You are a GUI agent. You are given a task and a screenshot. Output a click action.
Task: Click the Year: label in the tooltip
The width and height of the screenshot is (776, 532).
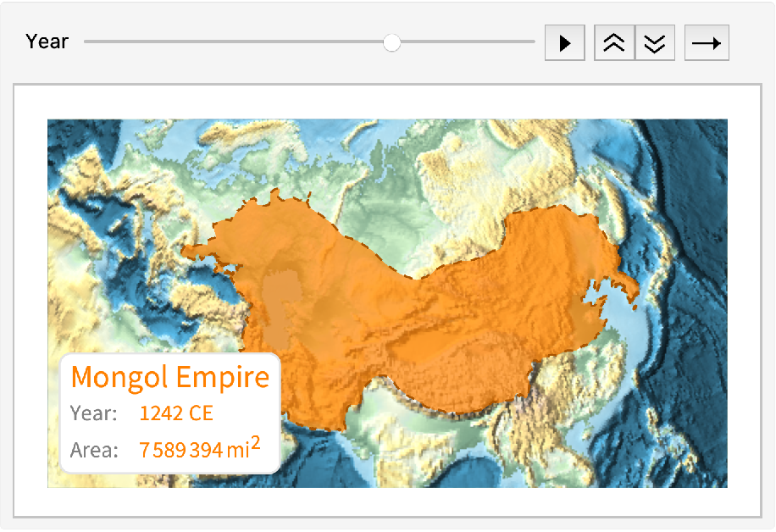click(x=93, y=413)
